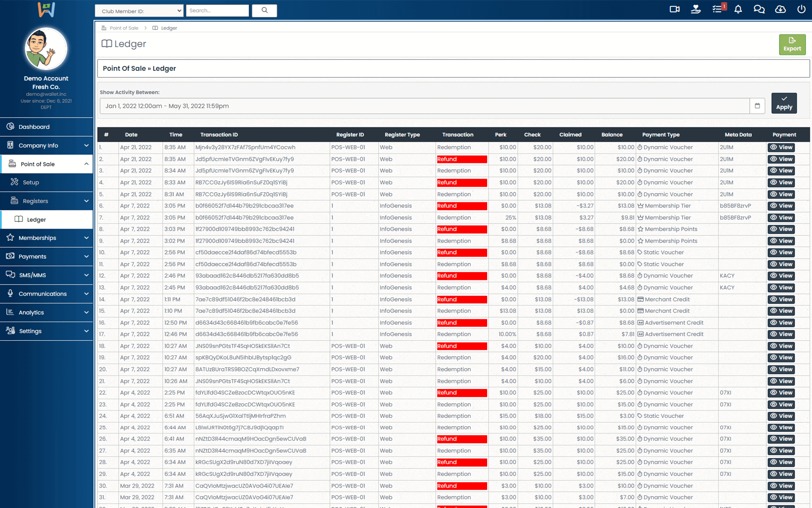The image size is (812, 508).
Task: View payment for row 14 Merchant Credit refund
Action: (x=781, y=299)
